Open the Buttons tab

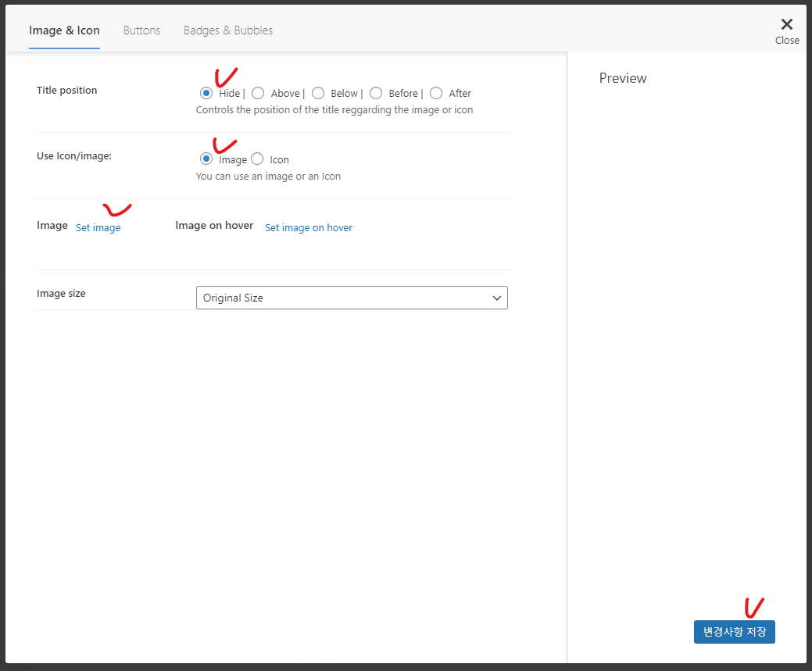pos(142,30)
